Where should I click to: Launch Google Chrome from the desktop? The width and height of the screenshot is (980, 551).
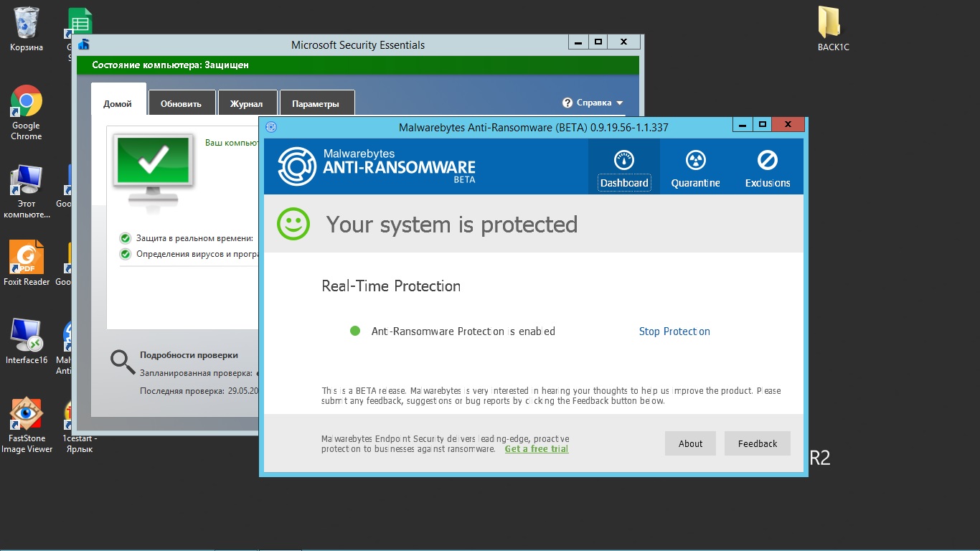pyautogui.click(x=27, y=111)
